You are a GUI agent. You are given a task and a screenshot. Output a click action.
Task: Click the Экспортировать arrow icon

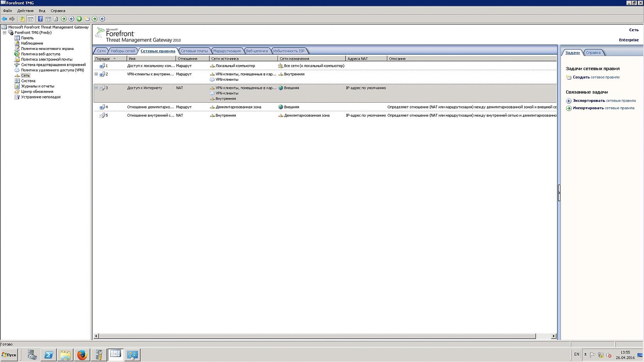569,101
